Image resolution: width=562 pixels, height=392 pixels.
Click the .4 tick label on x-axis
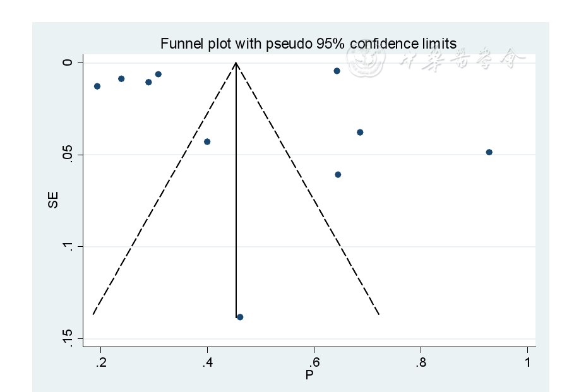[207, 363]
